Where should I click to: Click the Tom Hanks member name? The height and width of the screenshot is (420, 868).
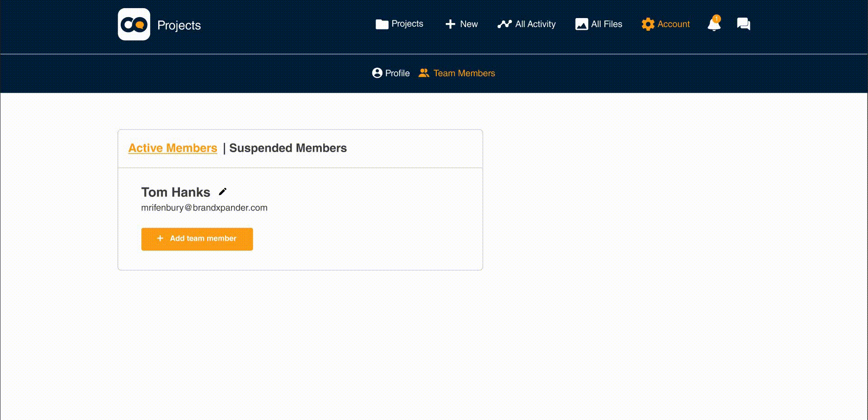coord(176,192)
